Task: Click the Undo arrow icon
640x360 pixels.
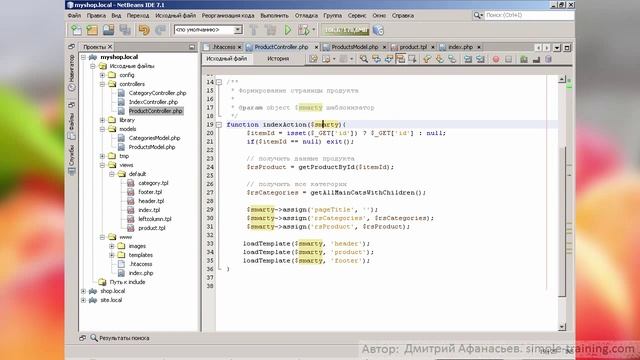Action: click(x=144, y=30)
